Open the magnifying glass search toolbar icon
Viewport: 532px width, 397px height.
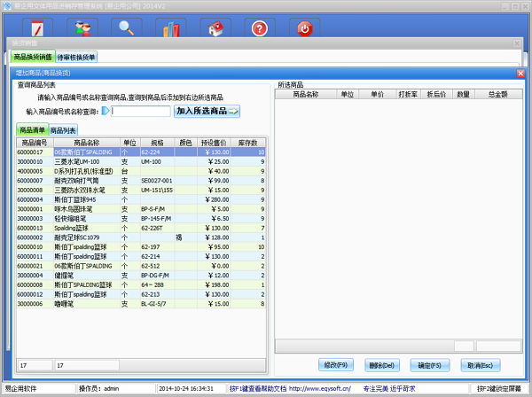pyautogui.click(x=127, y=28)
